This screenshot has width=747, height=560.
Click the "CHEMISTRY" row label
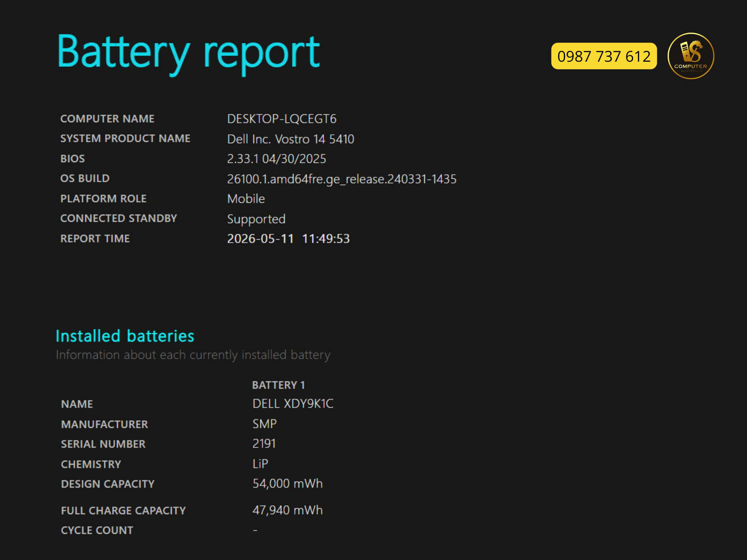91,464
